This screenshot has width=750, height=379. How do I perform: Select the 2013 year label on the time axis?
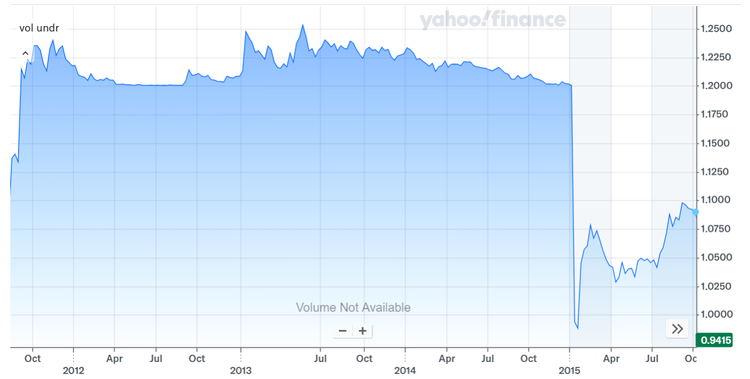coord(241,370)
